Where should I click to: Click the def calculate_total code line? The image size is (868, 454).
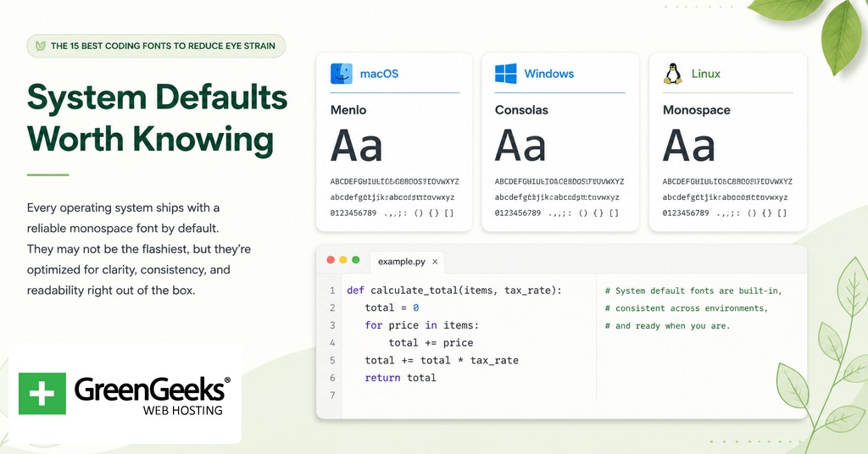click(454, 291)
